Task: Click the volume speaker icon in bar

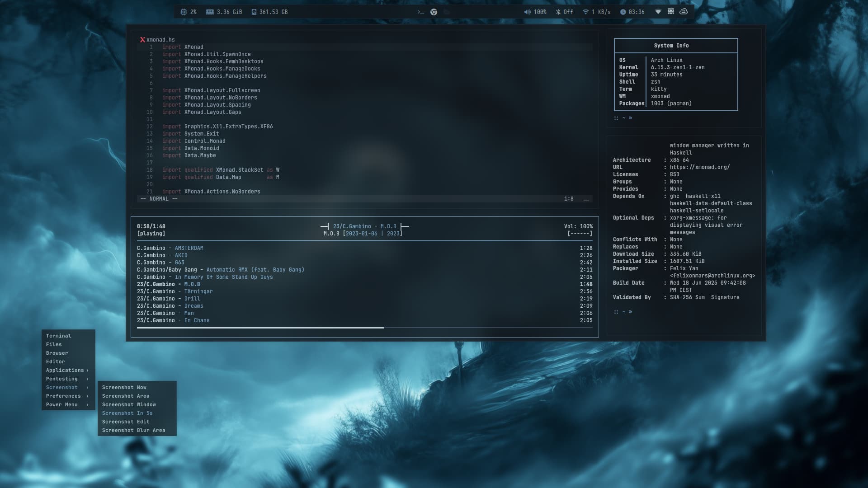Action: pyautogui.click(x=527, y=12)
